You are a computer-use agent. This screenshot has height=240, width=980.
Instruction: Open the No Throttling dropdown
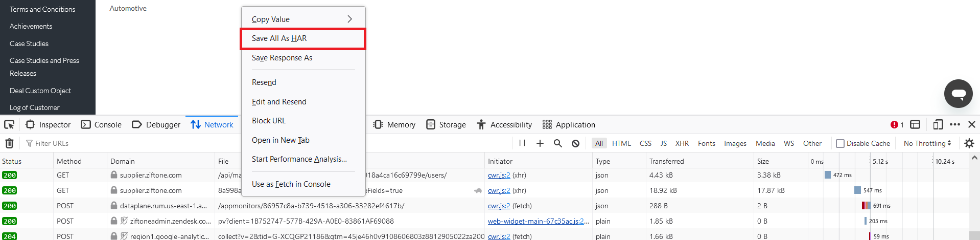tap(927, 143)
